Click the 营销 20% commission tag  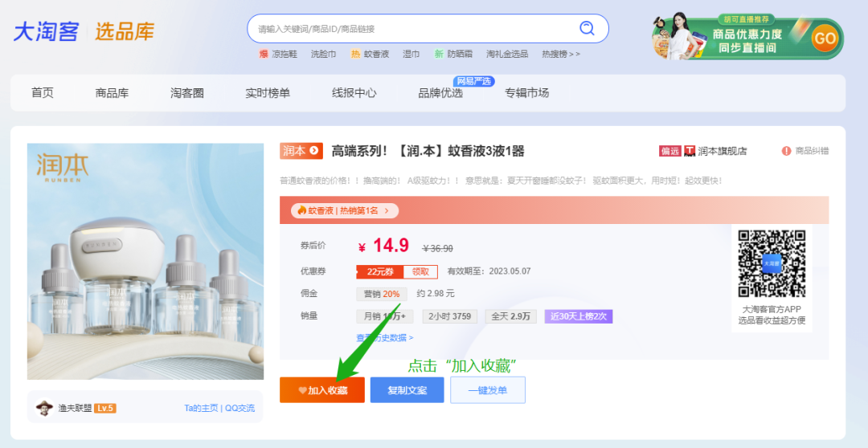point(382,294)
